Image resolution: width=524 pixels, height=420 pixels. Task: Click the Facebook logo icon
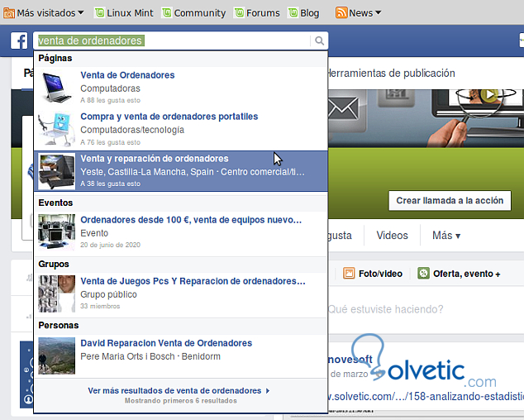[x=19, y=41]
